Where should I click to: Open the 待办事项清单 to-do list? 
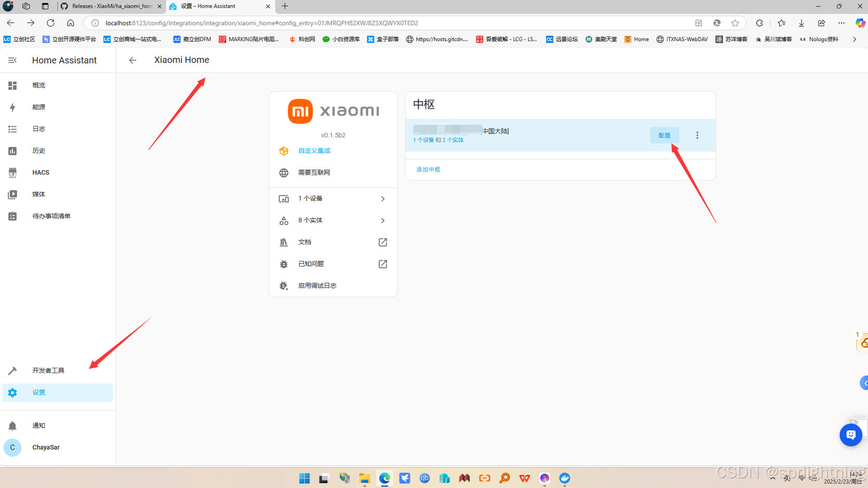tap(58, 216)
